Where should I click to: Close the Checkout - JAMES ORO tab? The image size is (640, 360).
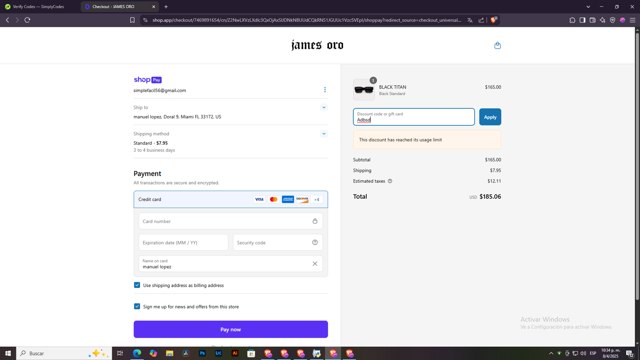click(153, 7)
